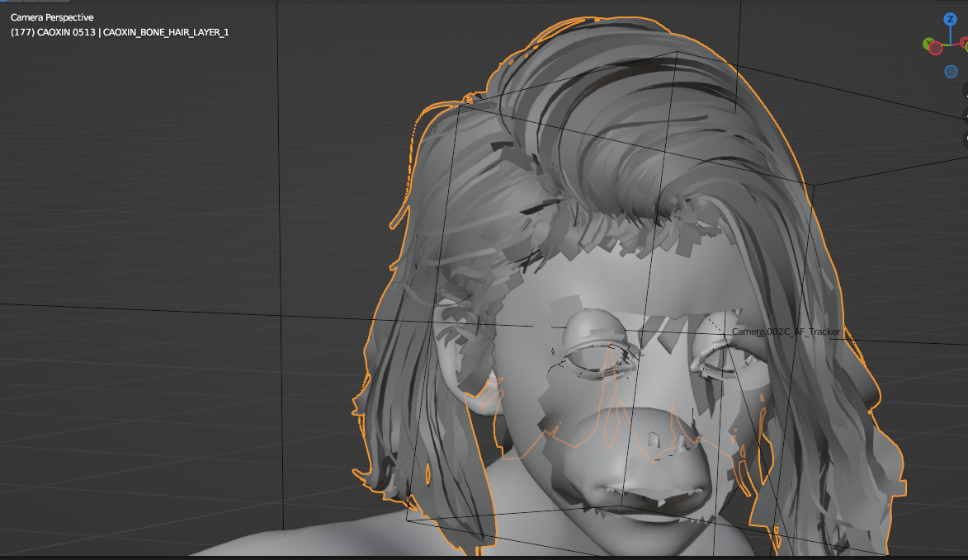Image resolution: width=968 pixels, height=560 pixels.
Task: Click the green Y axis gizmo ball
Action: 928,43
